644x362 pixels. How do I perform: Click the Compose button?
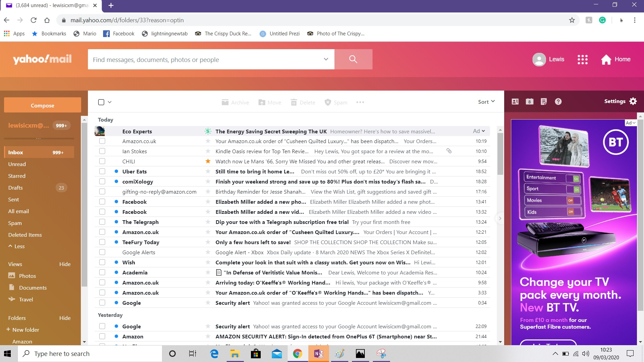coord(42,105)
